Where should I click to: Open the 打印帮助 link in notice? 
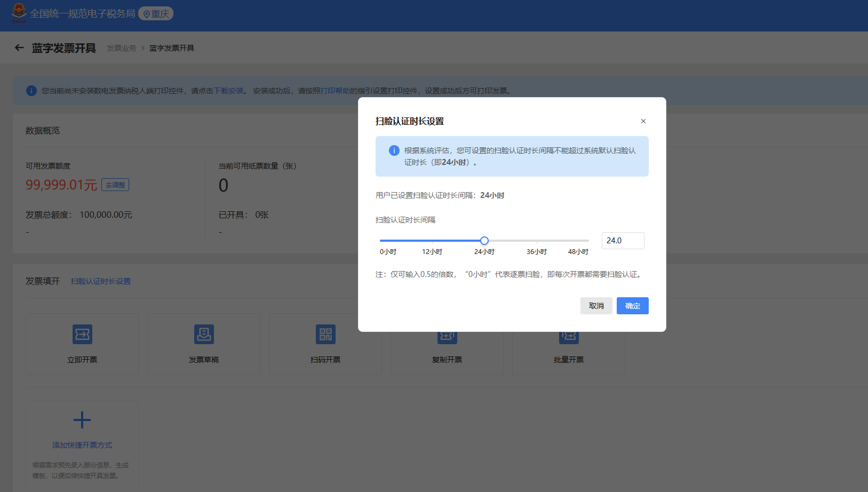[x=335, y=91]
